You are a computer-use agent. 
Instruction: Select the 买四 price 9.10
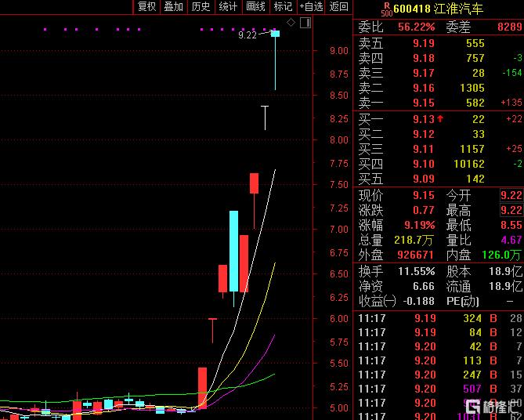coord(424,164)
